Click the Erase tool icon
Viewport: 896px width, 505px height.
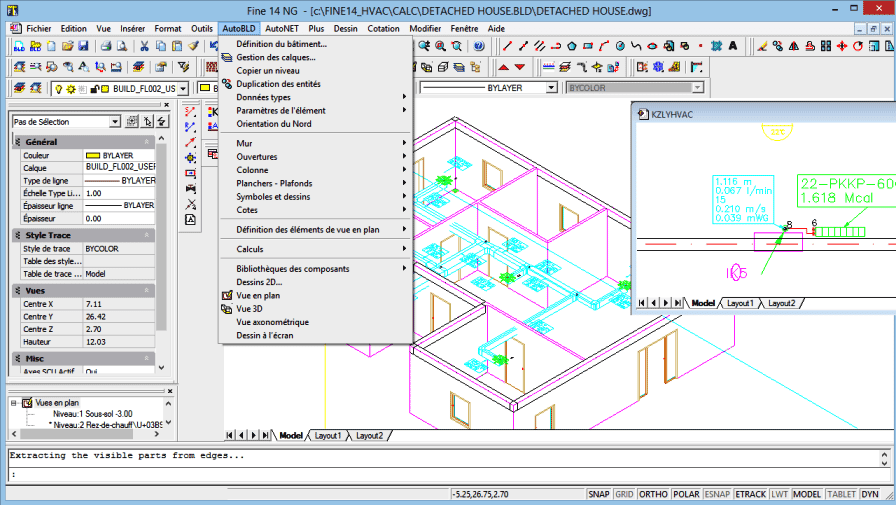[762, 46]
